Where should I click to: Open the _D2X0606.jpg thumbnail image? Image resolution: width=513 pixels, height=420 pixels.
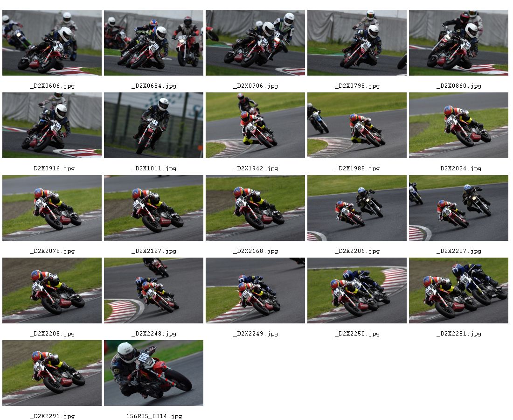coord(52,42)
